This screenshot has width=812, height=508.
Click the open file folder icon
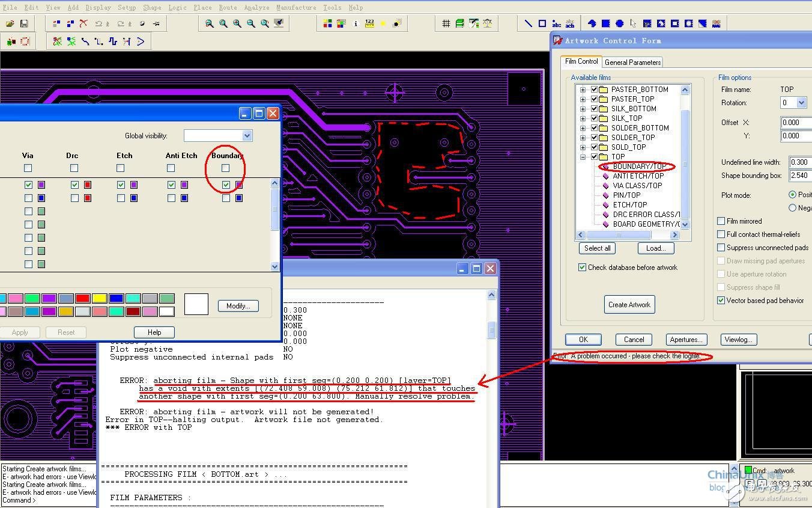click(10, 23)
